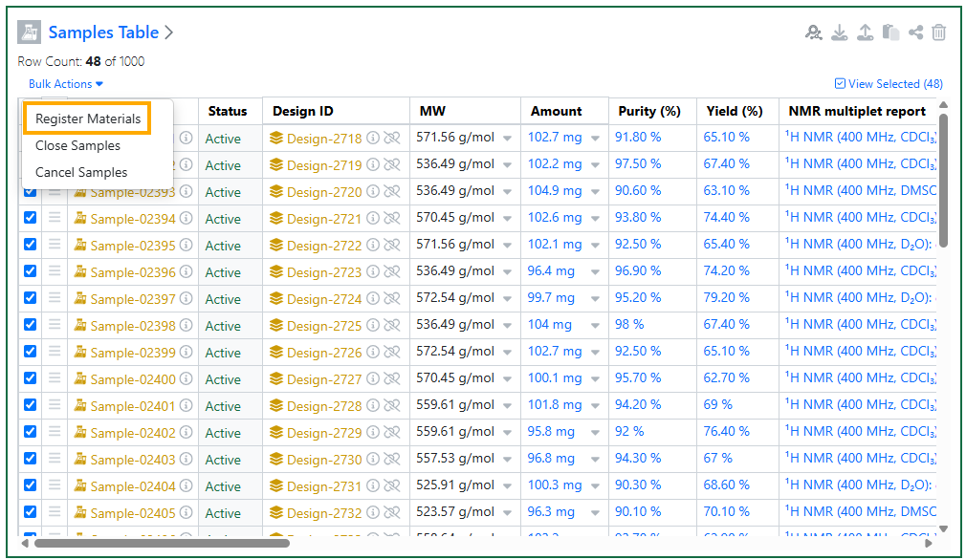Image resolution: width=966 pixels, height=560 pixels.
Task: Open the table sharing users icon
Action: click(813, 32)
